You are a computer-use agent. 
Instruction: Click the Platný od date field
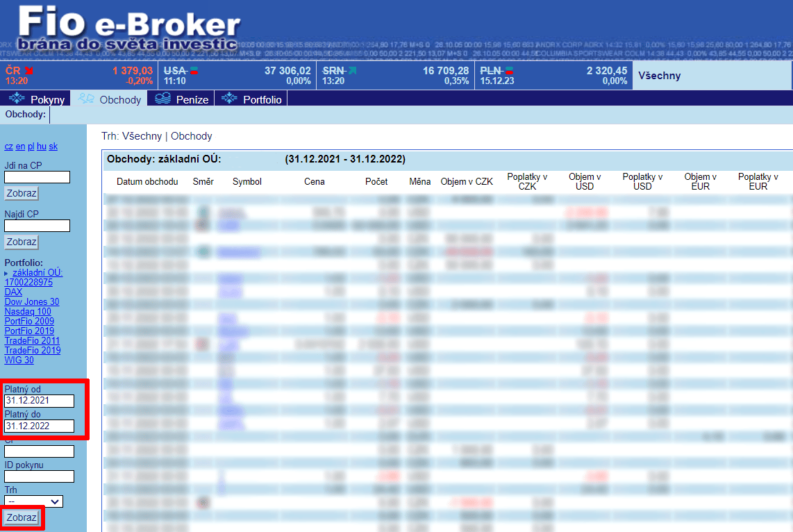[x=39, y=401]
